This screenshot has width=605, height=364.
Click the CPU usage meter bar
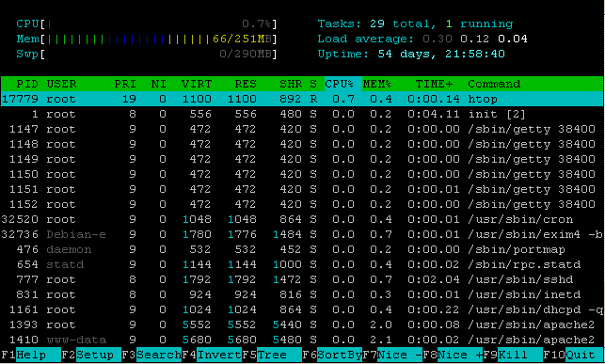tap(147, 24)
